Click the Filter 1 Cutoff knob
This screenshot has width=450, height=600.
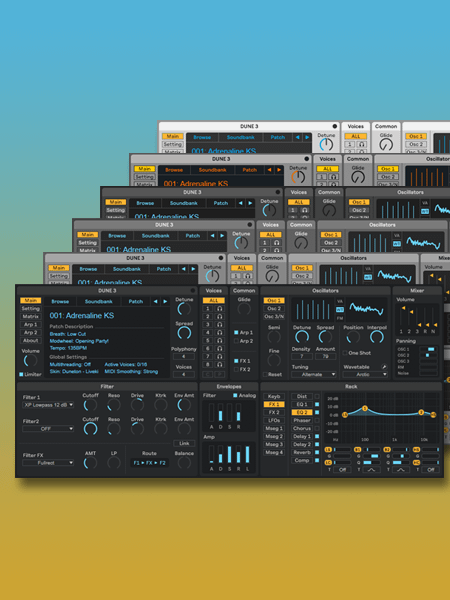tap(90, 405)
